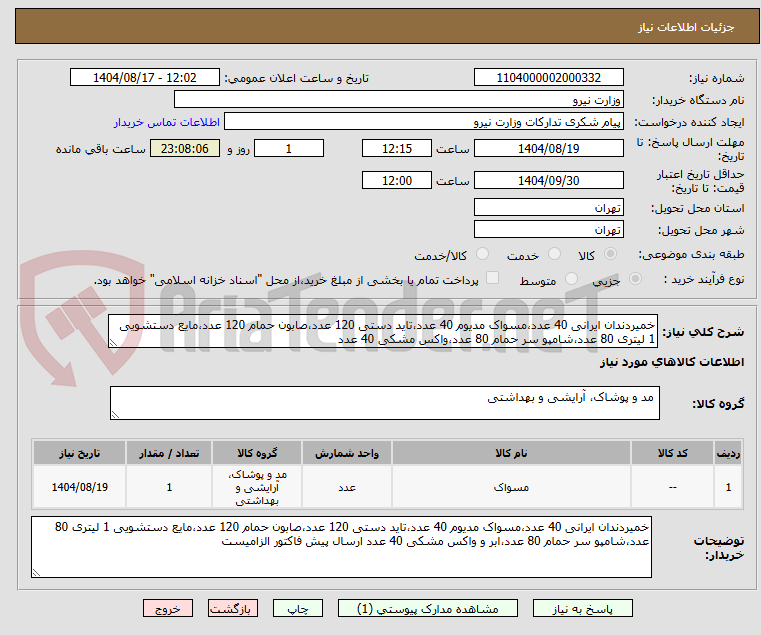Choose the کالا/خدمت radio option
The image size is (761, 635).
pyautogui.click(x=483, y=255)
